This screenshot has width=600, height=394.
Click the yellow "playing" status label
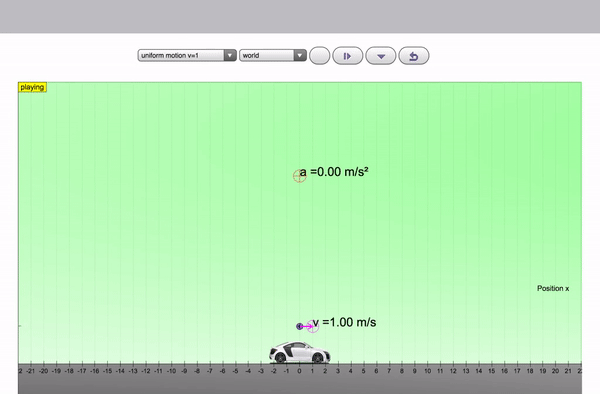point(33,87)
